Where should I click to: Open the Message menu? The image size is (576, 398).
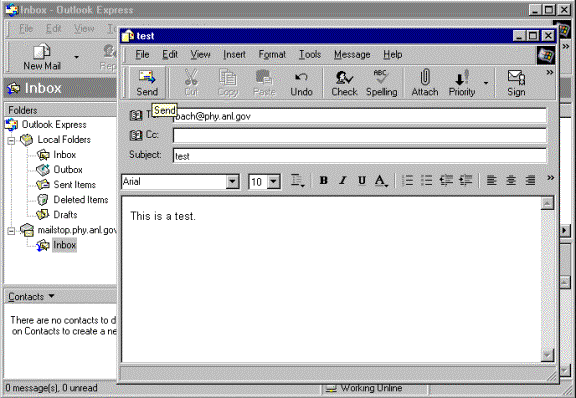(x=352, y=54)
